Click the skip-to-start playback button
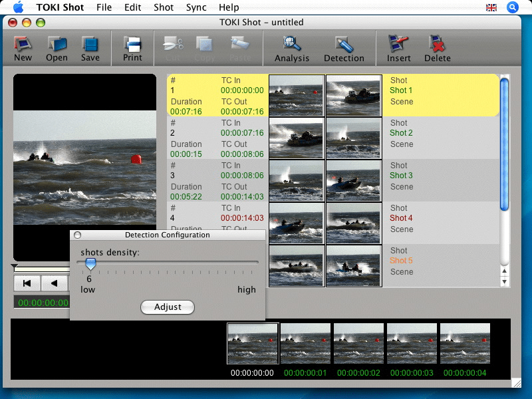 tap(27, 283)
